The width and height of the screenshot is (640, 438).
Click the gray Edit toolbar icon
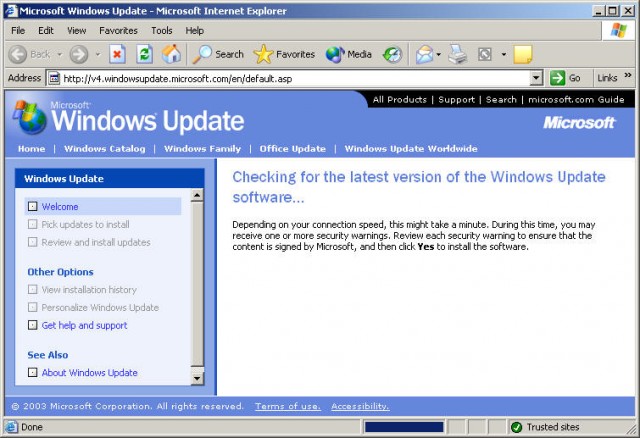pos(484,54)
